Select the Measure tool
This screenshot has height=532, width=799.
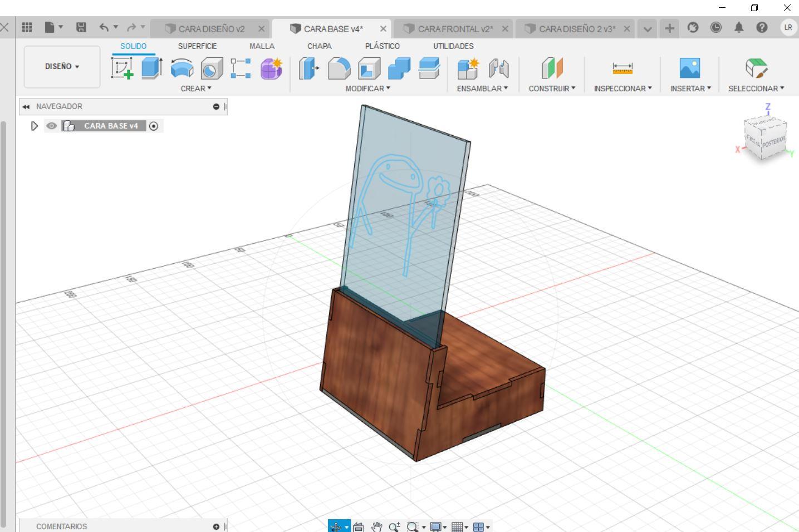point(622,68)
